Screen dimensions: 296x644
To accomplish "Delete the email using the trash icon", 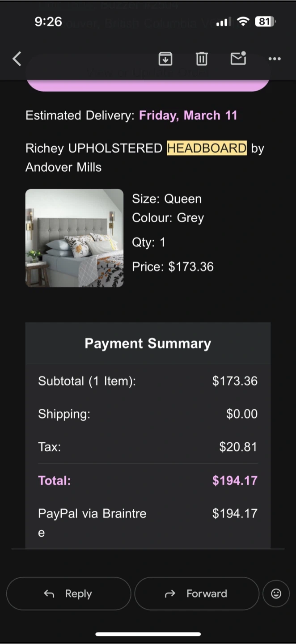I will pyautogui.click(x=202, y=59).
